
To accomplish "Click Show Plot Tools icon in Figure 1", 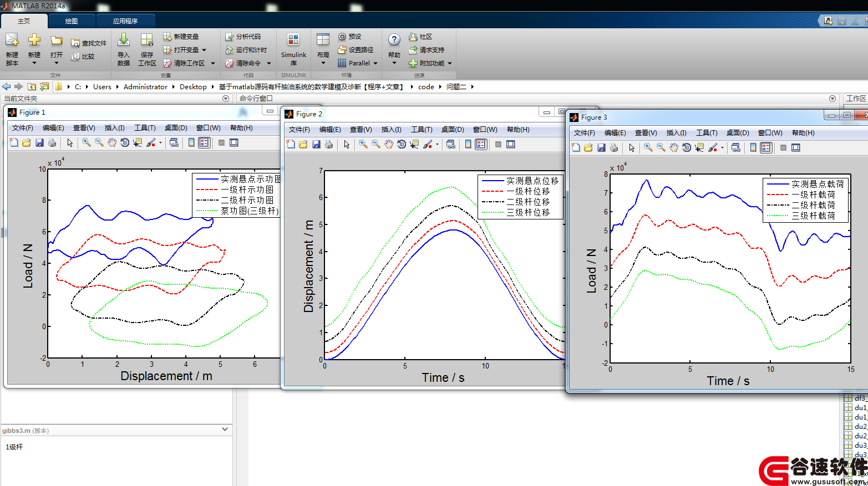I will tap(234, 142).
